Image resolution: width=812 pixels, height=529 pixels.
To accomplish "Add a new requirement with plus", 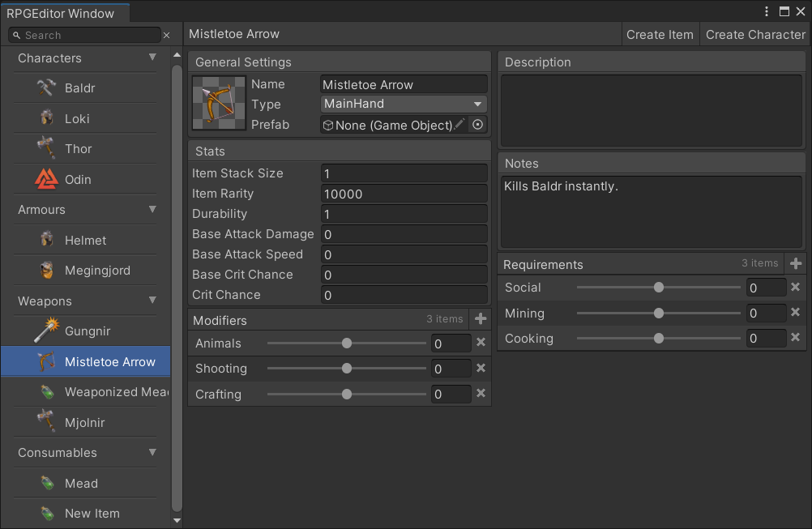I will click(796, 263).
